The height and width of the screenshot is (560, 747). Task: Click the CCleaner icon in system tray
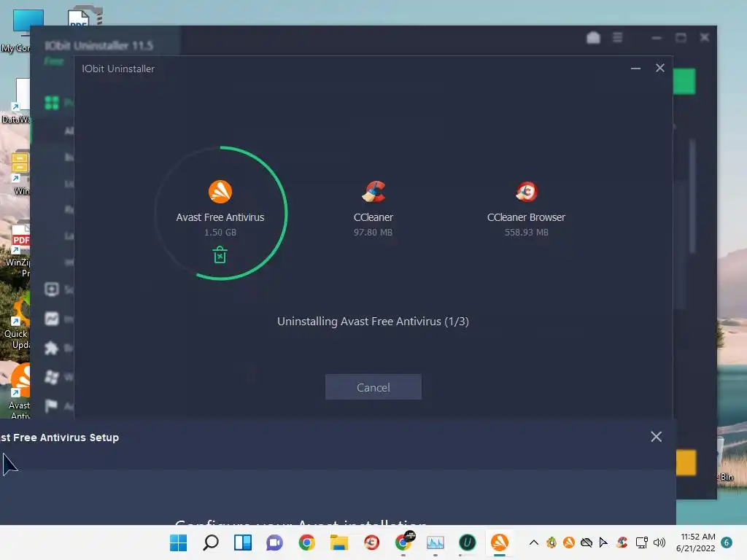tap(622, 542)
